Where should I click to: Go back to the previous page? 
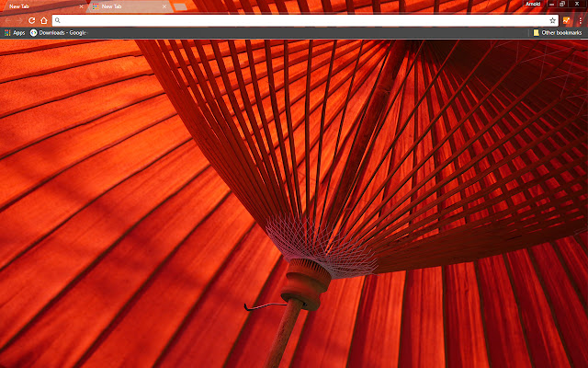(7, 20)
